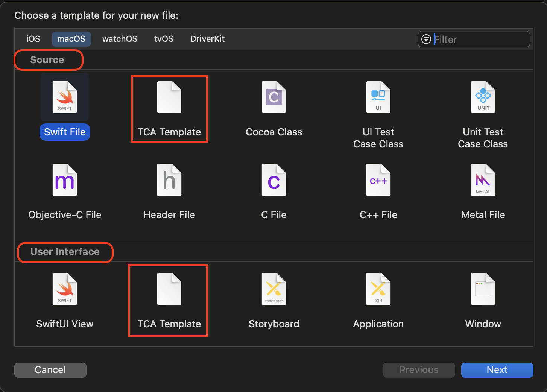Click the "SwiftUI View" label
547x392 pixels.
(x=65, y=324)
